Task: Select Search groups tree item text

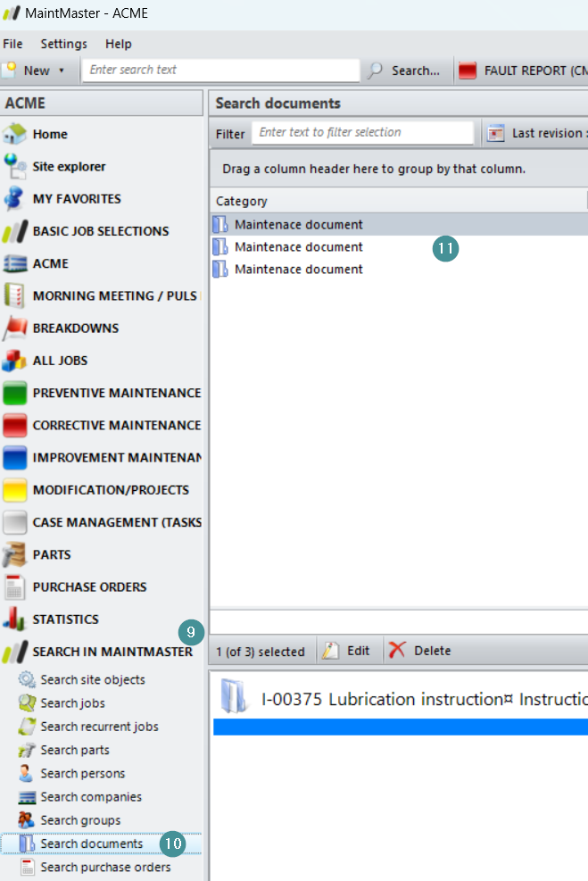Action: click(x=80, y=821)
